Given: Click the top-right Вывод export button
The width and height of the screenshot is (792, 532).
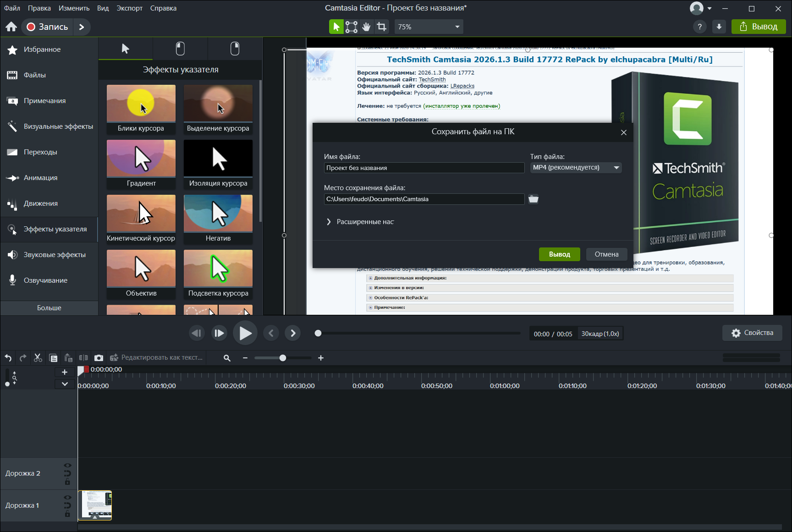Looking at the screenshot, I should click(x=759, y=27).
